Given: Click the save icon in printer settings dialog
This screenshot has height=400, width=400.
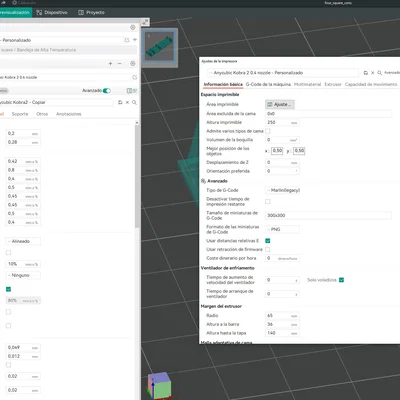Looking at the screenshot, I should (x=366, y=73).
